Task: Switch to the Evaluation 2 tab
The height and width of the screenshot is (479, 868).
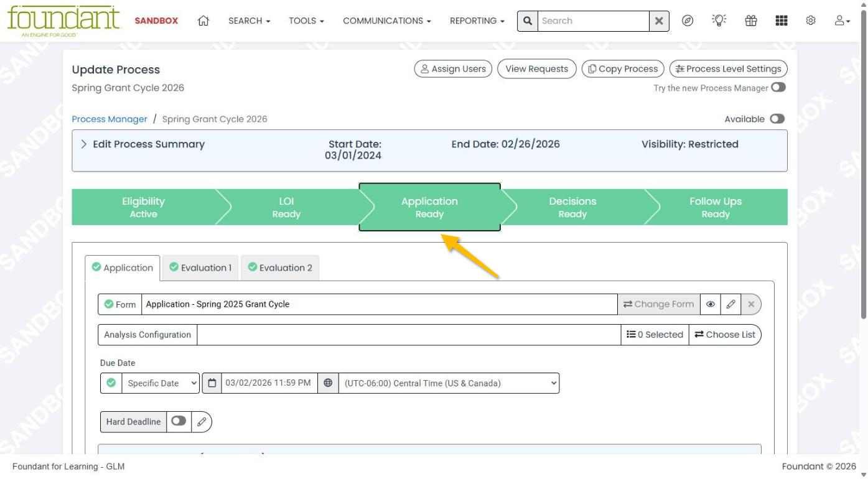Action: point(280,267)
